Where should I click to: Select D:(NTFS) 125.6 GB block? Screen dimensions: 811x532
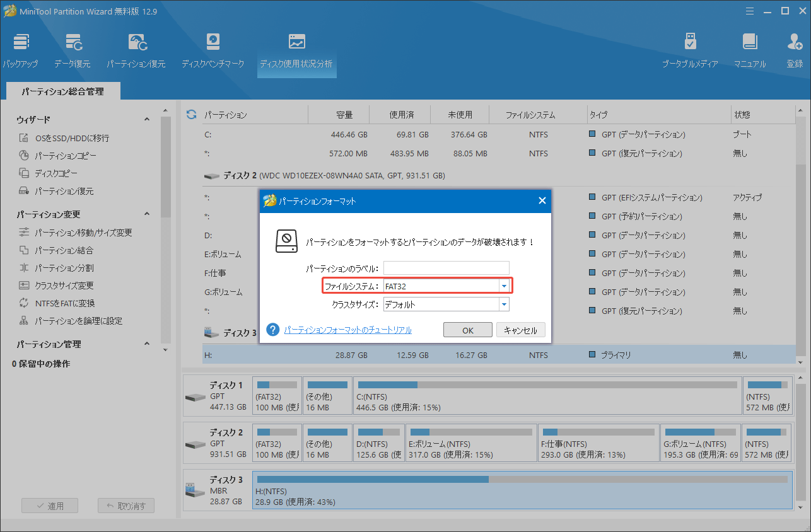(x=378, y=442)
